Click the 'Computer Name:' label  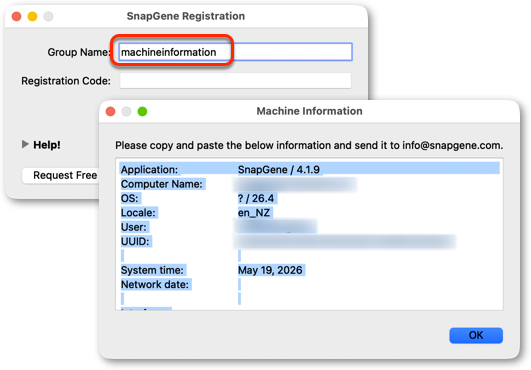(162, 184)
